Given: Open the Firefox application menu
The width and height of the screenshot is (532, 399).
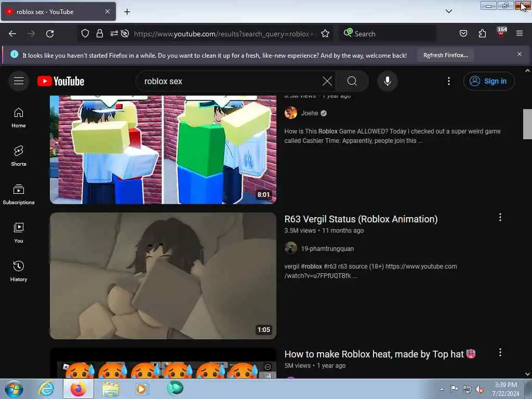Looking at the screenshot, I should 520,33.
